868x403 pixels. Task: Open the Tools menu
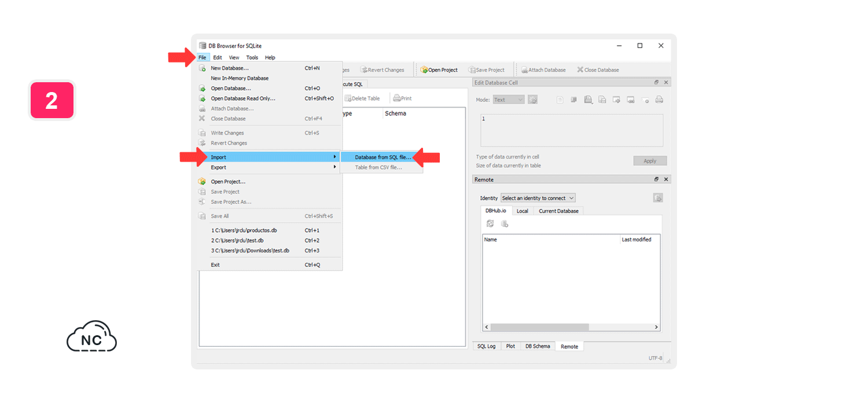[x=252, y=57]
